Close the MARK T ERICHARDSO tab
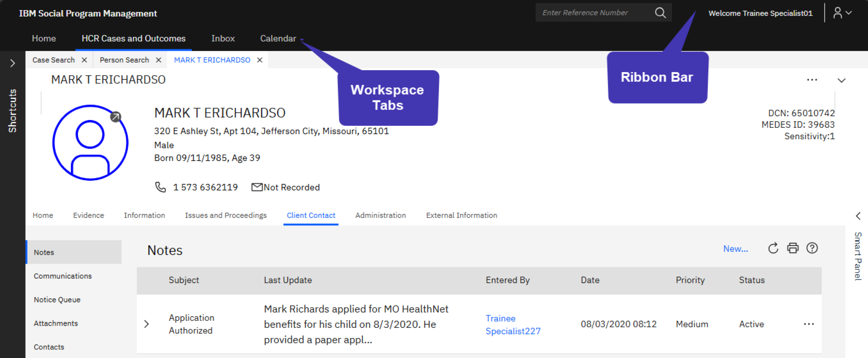This screenshot has width=868, height=358. [x=260, y=60]
